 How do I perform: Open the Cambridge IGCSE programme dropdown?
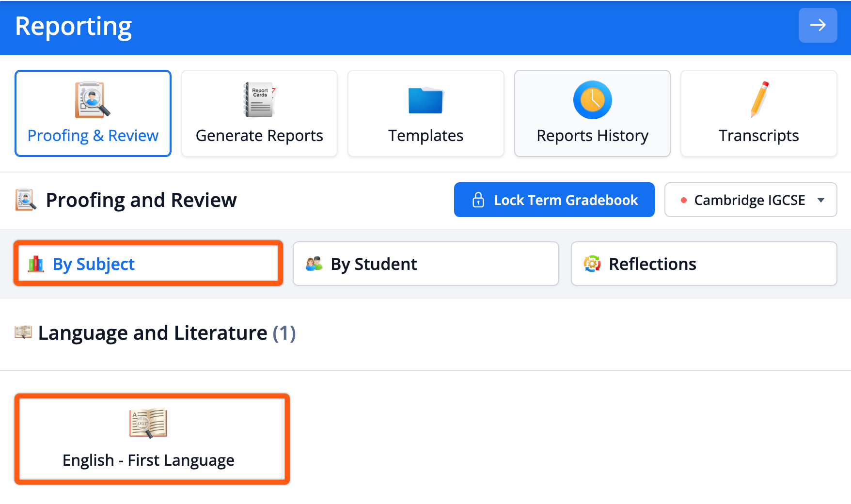750,200
